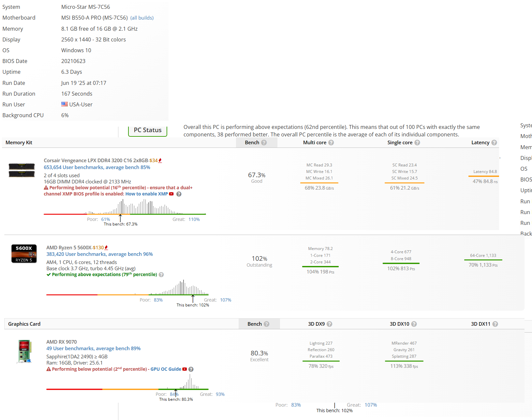Click the AMD RX 9070 graphics card thumbnail
Image resolution: width=532 pixels, height=420 pixels.
click(x=25, y=352)
